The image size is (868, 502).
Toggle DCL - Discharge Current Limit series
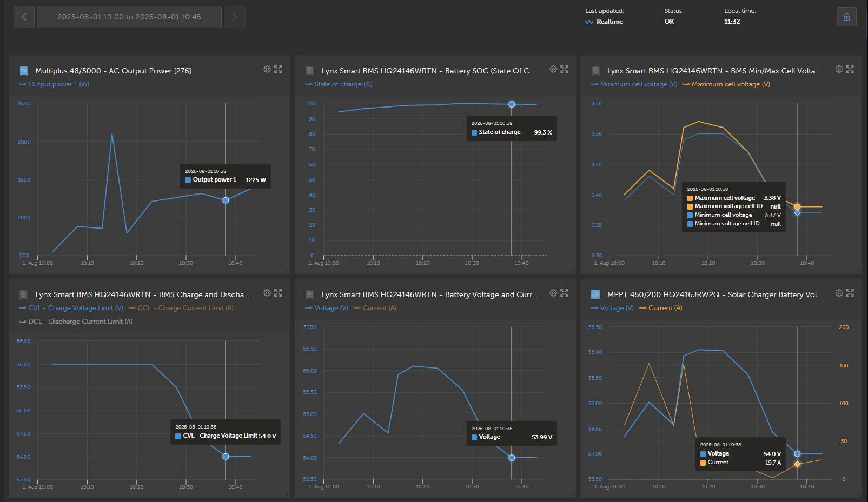pos(76,322)
